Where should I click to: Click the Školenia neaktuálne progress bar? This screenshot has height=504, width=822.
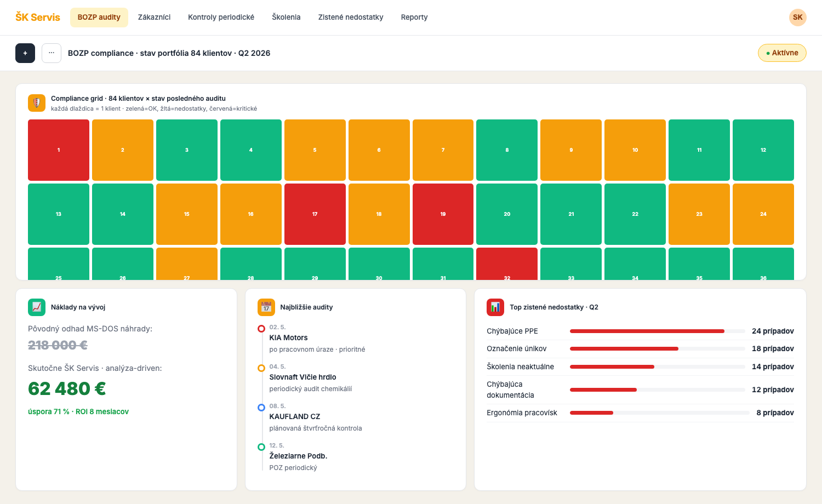click(658, 367)
